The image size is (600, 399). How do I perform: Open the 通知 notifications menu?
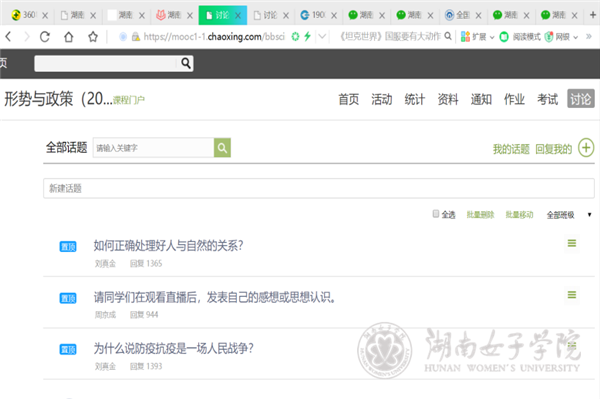[481, 99]
